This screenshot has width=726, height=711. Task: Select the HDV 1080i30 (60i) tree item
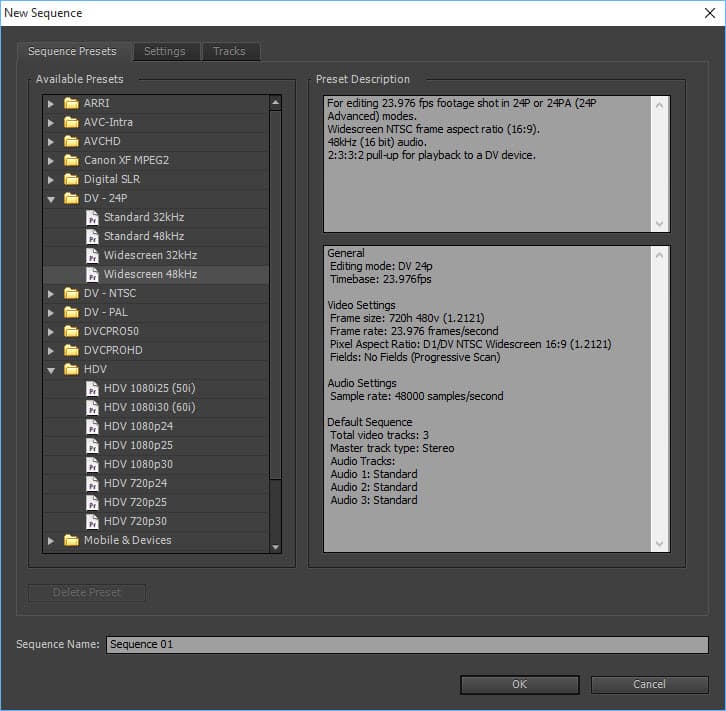[x=149, y=407]
